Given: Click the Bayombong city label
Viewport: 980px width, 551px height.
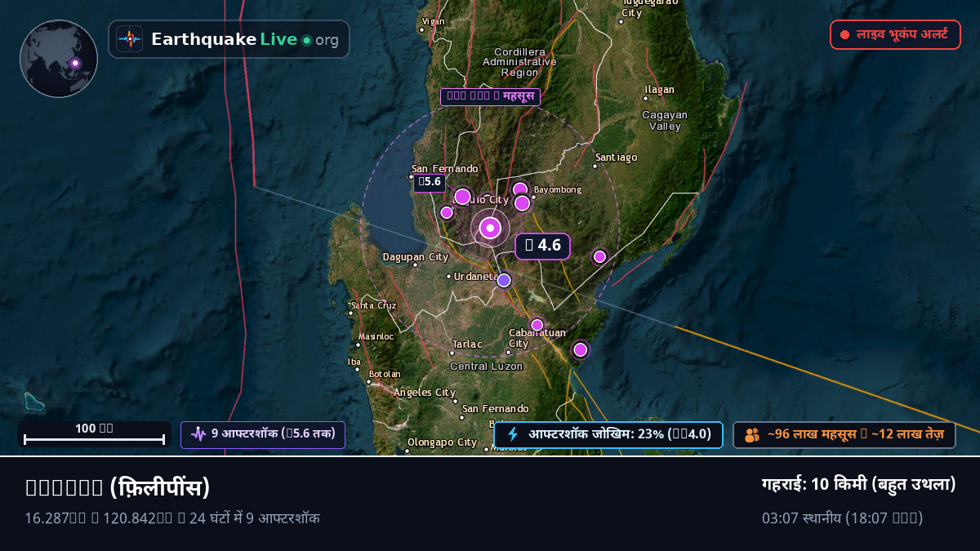Looking at the screenshot, I should pyautogui.click(x=558, y=190).
